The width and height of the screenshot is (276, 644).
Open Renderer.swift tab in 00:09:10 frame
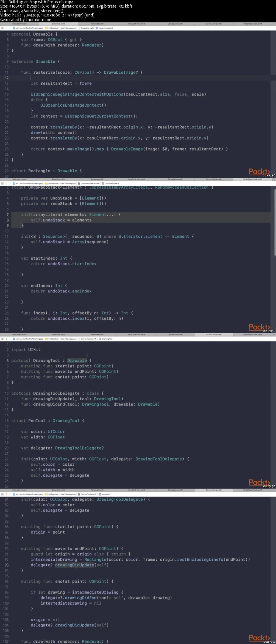tap(97, 179)
